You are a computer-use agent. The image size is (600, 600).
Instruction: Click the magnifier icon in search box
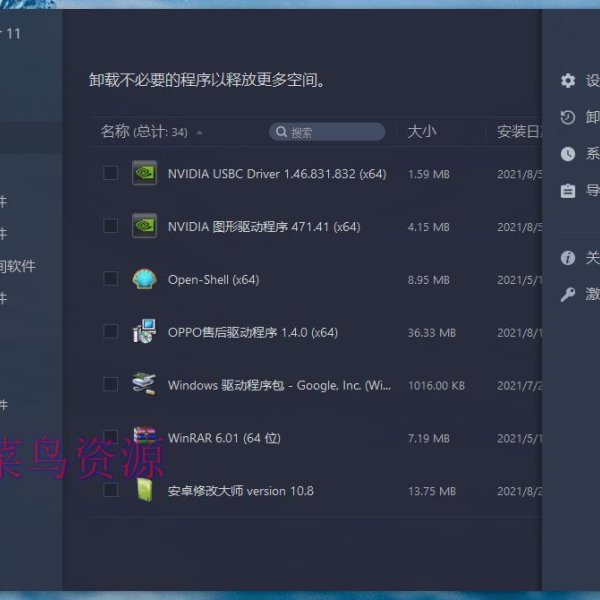click(281, 132)
